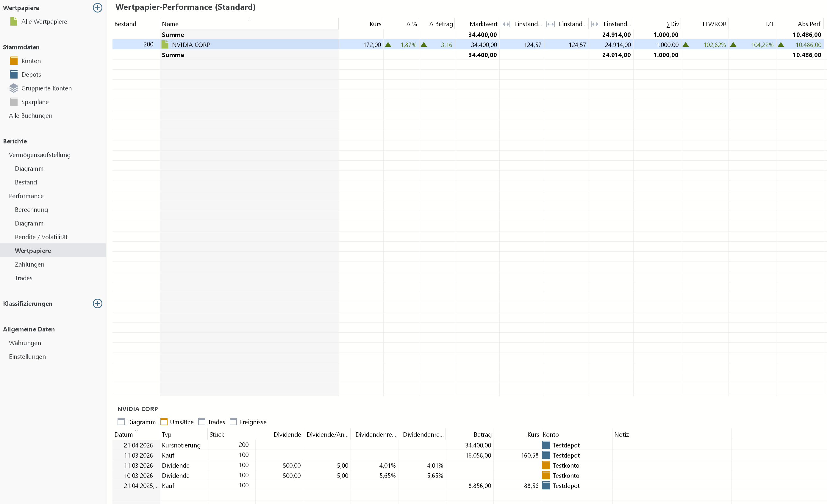Open Sparpläne gray icon entry
This screenshot has width=827, height=504.
14,102
